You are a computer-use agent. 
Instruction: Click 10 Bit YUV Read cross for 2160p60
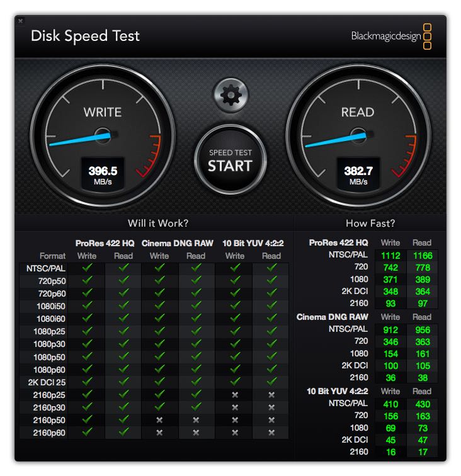click(271, 433)
